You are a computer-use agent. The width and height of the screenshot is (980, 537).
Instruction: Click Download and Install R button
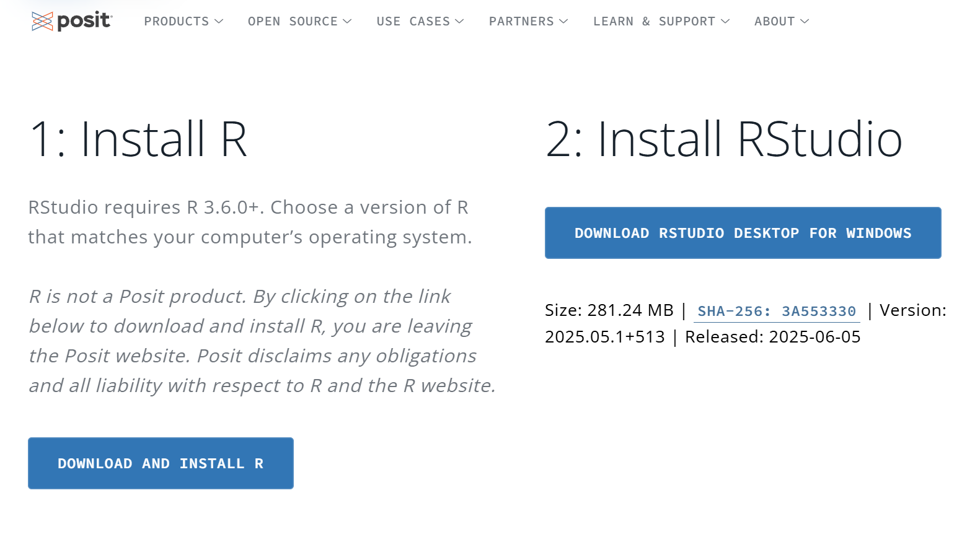pyautogui.click(x=161, y=463)
